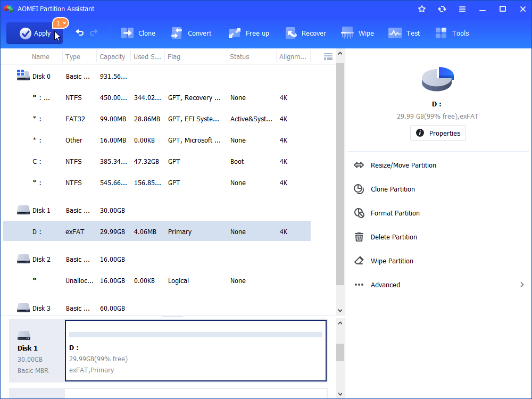Click the Clone Partition pie icon
This screenshot has height=399, width=532.
pos(359,189)
